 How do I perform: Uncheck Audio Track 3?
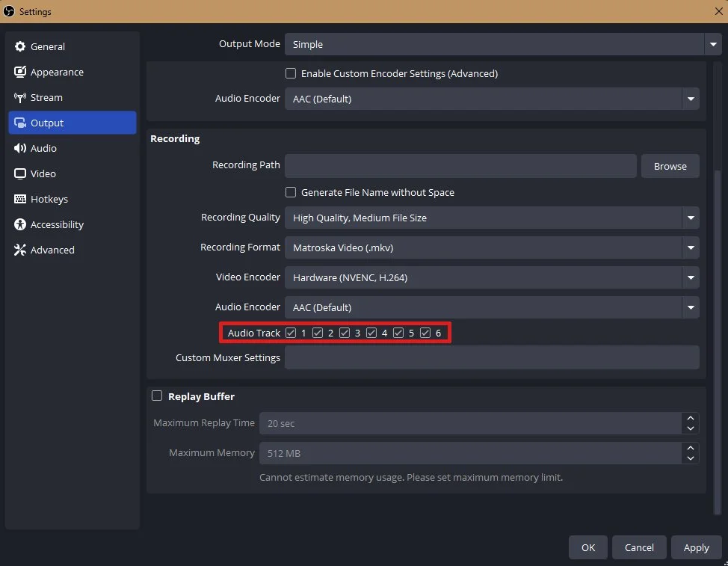345,333
